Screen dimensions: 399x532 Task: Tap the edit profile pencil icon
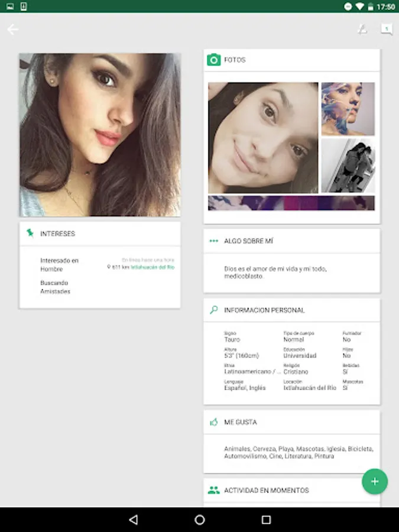[x=362, y=30]
